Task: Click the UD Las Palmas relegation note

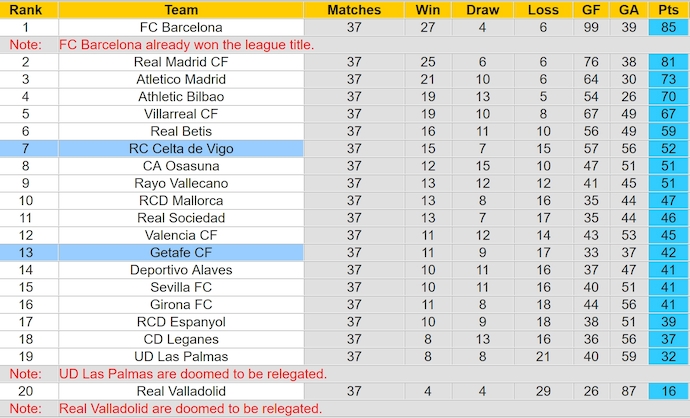Action: [x=193, y=374]
